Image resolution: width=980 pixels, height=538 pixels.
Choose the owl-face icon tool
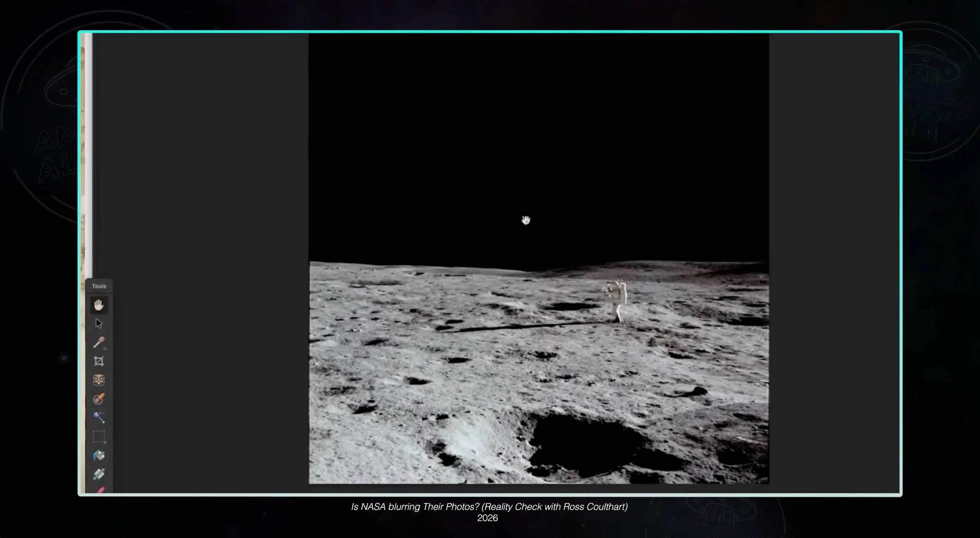(98, 380)
